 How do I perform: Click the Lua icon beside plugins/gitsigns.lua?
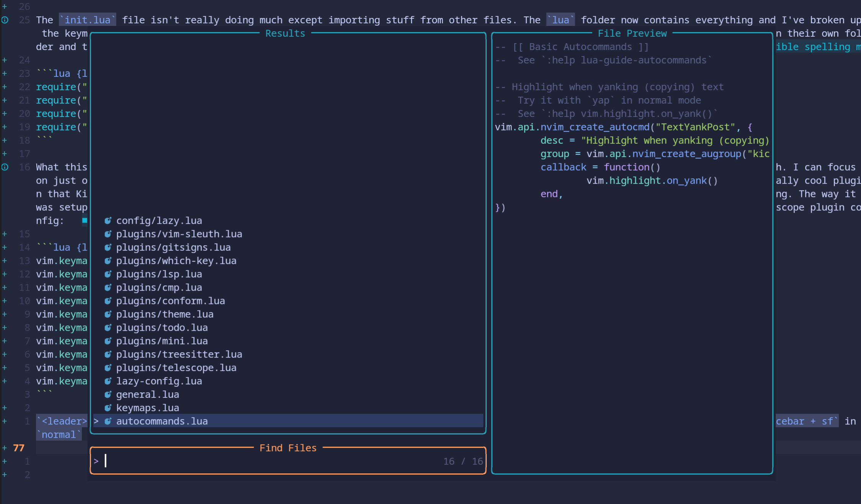108,247
